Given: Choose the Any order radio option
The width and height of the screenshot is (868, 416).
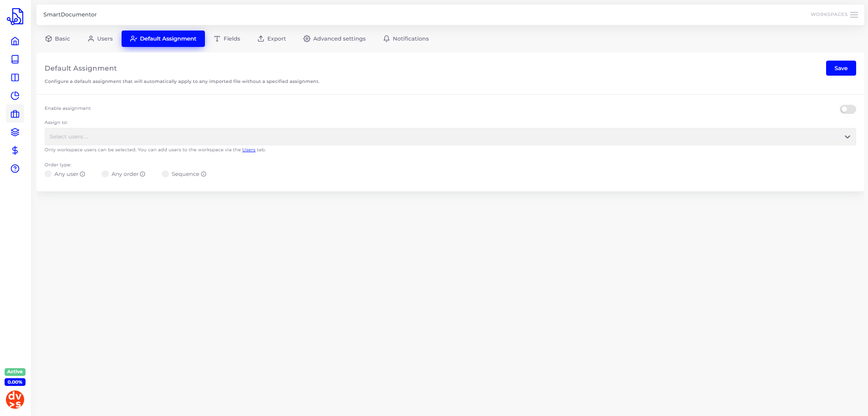Looking at the screenshot, I should (105, 174).
